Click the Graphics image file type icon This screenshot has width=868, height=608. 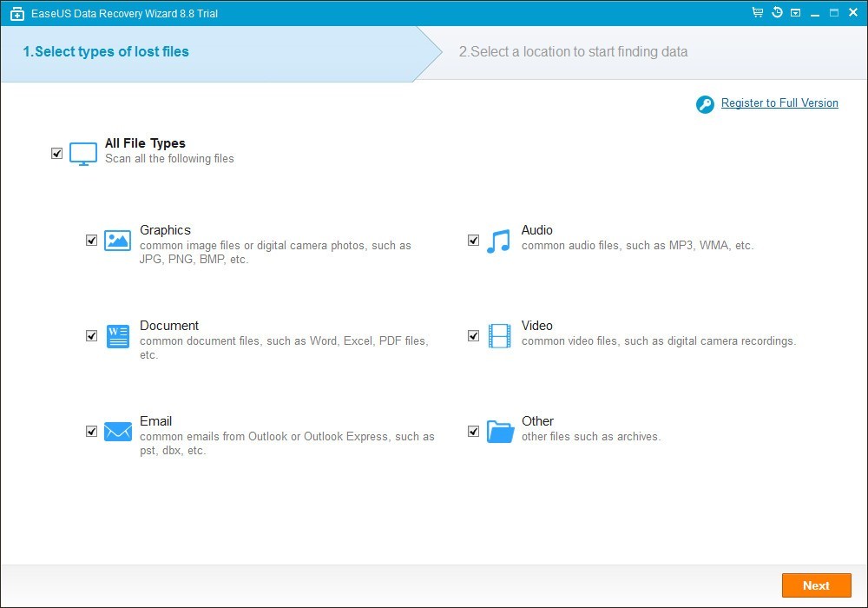point(117,240)
